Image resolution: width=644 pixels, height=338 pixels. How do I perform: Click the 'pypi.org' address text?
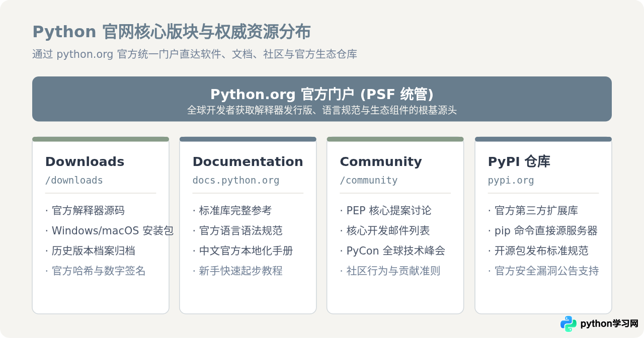pyautogui.click(x=511, y=180)
